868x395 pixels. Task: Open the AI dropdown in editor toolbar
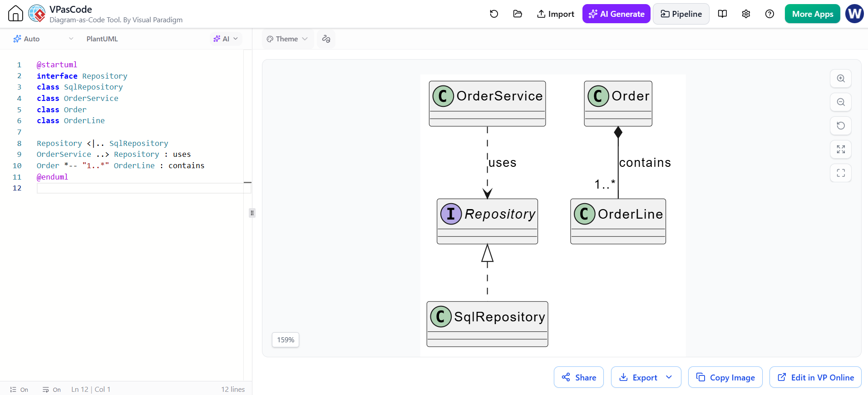226,39
